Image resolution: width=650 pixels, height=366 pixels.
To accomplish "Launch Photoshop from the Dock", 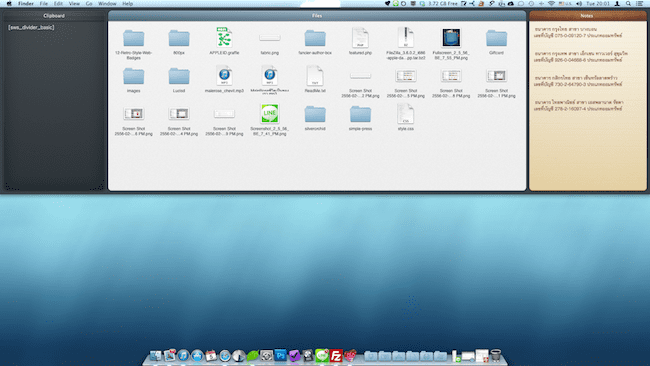I will point(280,355).
